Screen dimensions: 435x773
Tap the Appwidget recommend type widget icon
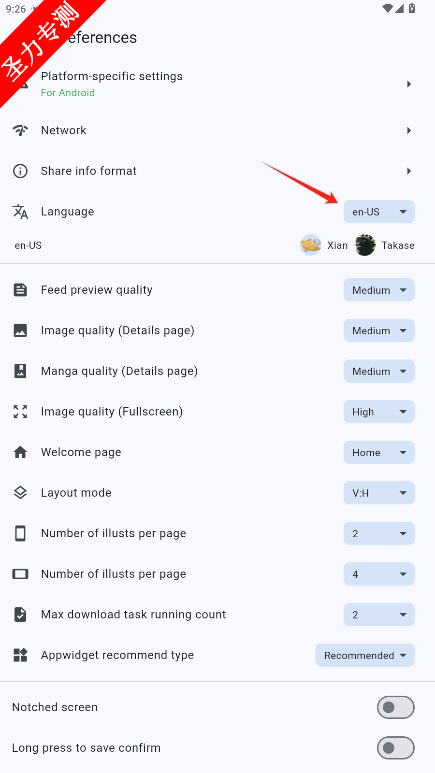(x=20, y=655)
